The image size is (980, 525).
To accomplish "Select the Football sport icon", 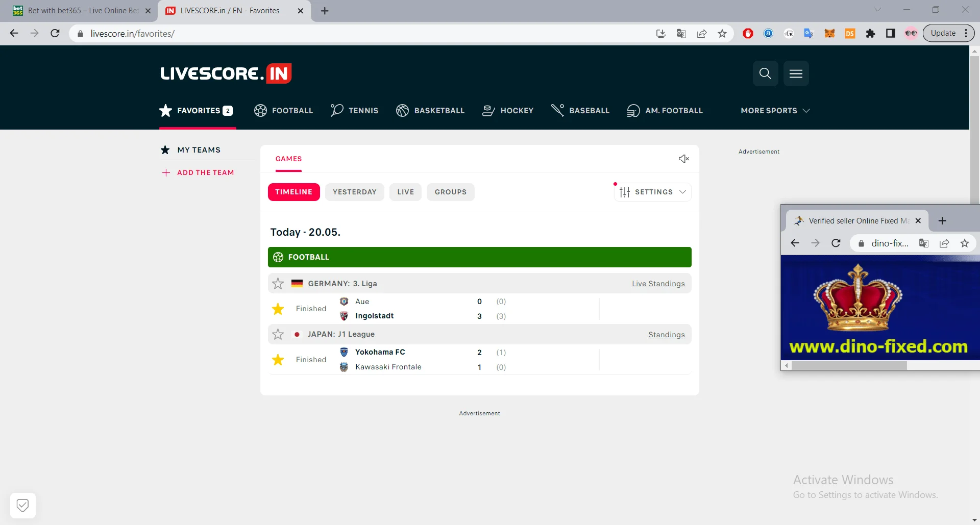I will click(260, 110).
